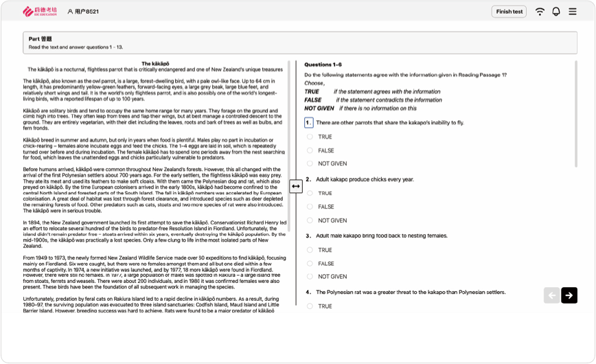Open the notification bell icon
596x364 pixels.
(556, 12)
